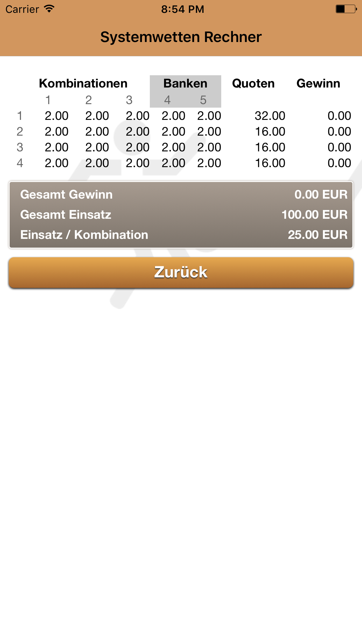Screen dimensions: 362x644
Task: Tap the 25.00 EUR stake amount
Action: point(318,235)
